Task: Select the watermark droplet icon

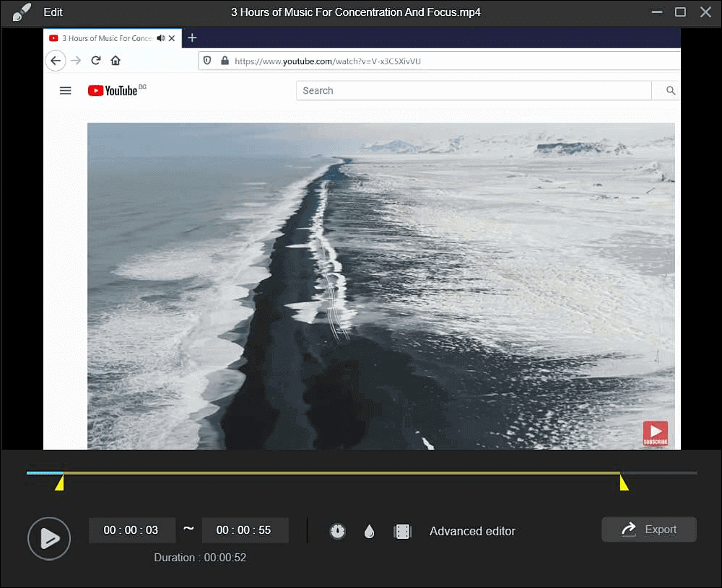Action: 369,532
